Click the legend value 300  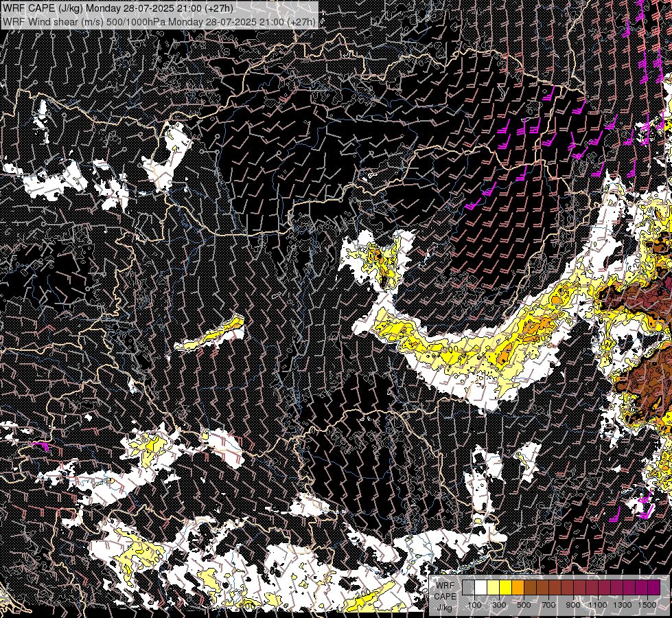click(x=499, y=605)
